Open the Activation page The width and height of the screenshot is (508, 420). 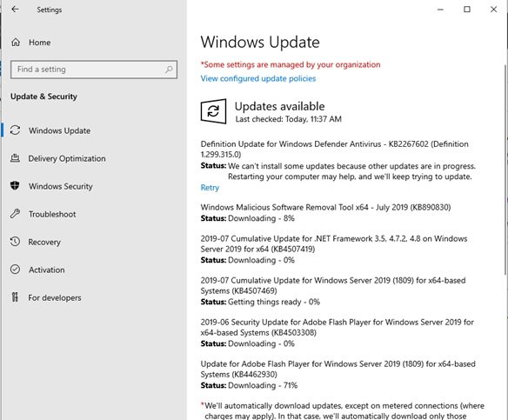[47, 270]
